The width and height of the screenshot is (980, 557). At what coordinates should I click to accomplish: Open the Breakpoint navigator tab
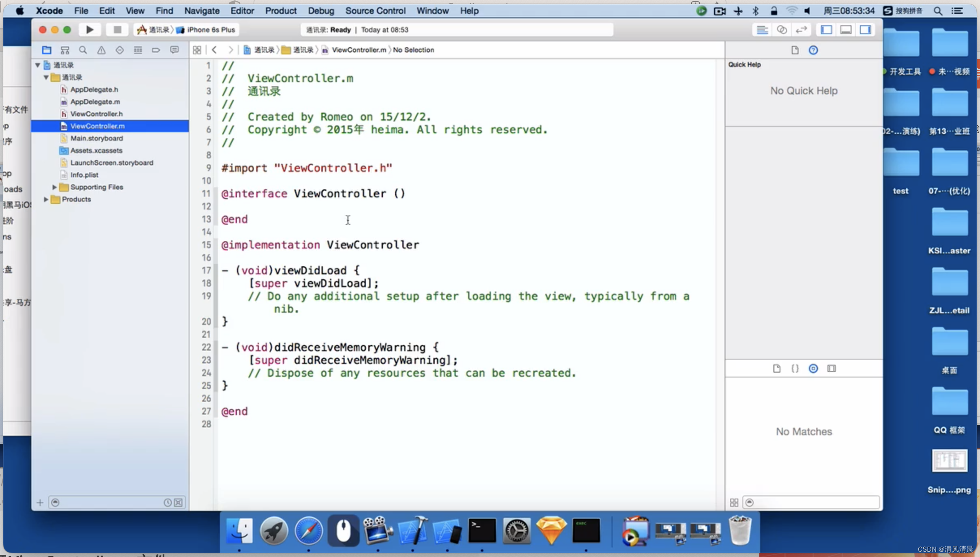point(156,50)
